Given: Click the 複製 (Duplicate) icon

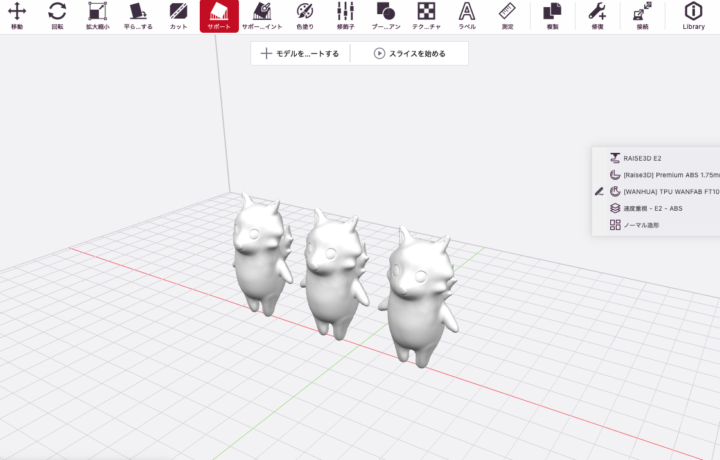Looking at the screenshot, I should 552,16.
